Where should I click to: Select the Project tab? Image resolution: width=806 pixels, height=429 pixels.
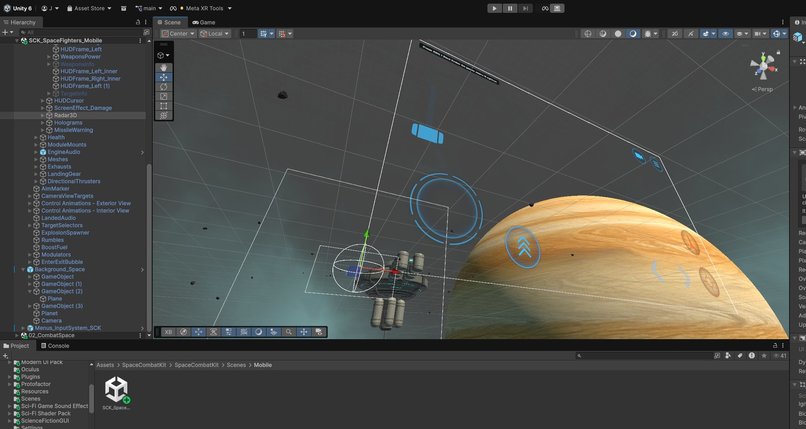(16, 346)
